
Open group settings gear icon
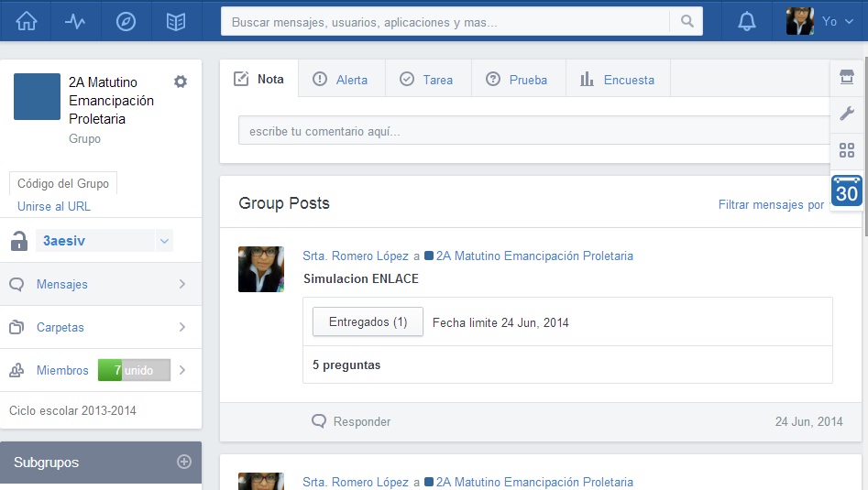pyautogui.click(x=181, y=82)
